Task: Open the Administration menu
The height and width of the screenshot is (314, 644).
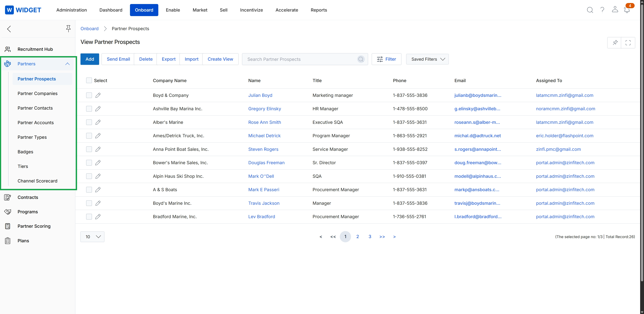Action: pos(71,10)
